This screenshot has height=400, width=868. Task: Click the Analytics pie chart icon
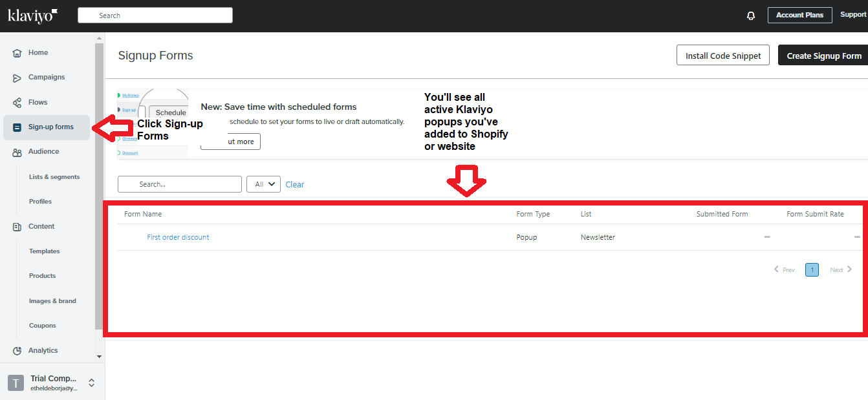[17, 351]
